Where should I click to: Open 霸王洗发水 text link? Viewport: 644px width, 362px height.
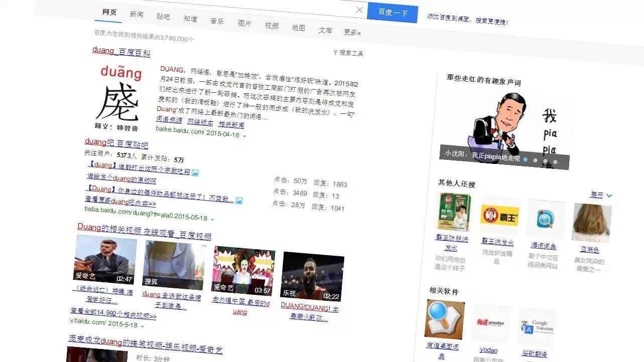[x=497, y=242]
